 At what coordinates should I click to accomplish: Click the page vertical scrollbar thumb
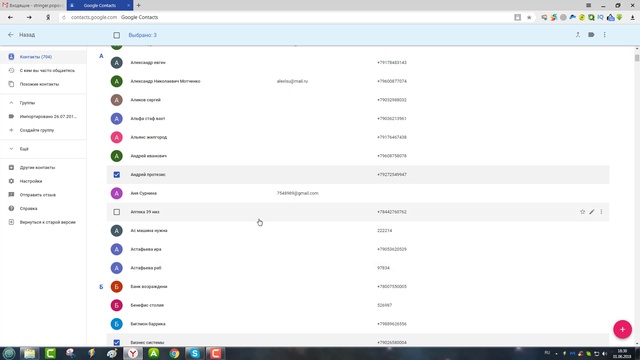[x=637, y=58]
